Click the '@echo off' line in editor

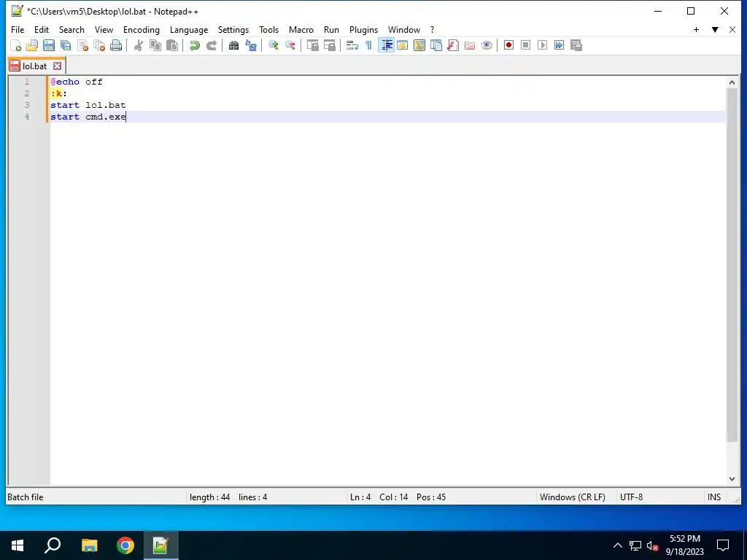pyautogui.click(x=77, y=82)
